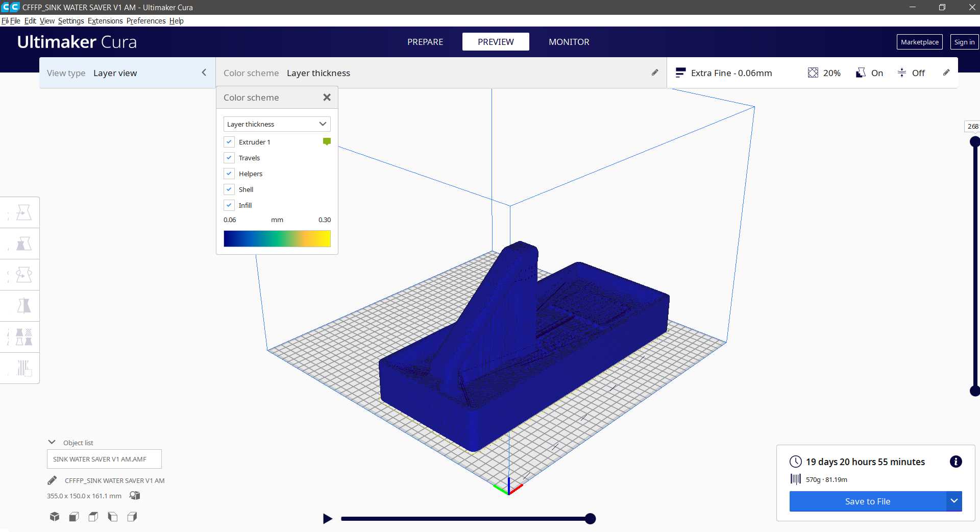Open the Extensions menu
Screen dimensions: 980x532
click(x=105, y=21)
